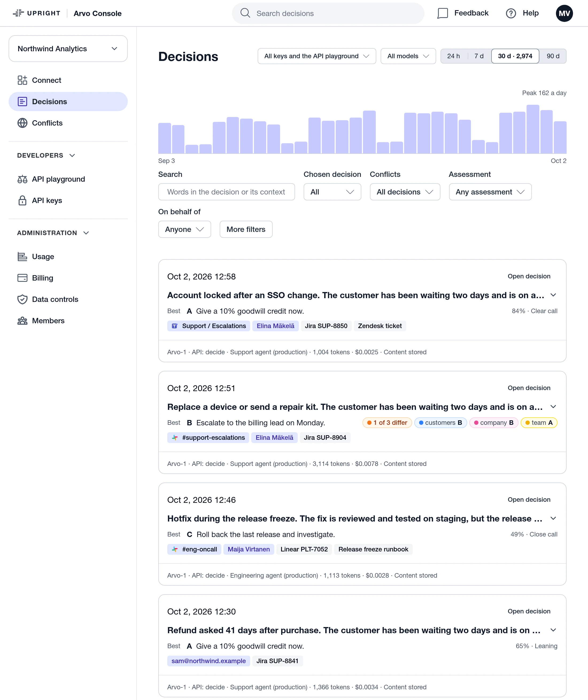Click the tallest bar in the decisions chart

click(x=533, y=129)
